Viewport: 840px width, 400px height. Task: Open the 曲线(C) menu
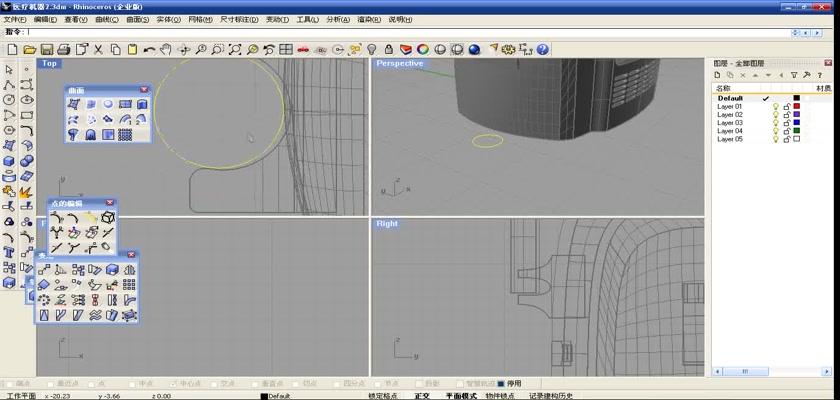tap(106, 19)
